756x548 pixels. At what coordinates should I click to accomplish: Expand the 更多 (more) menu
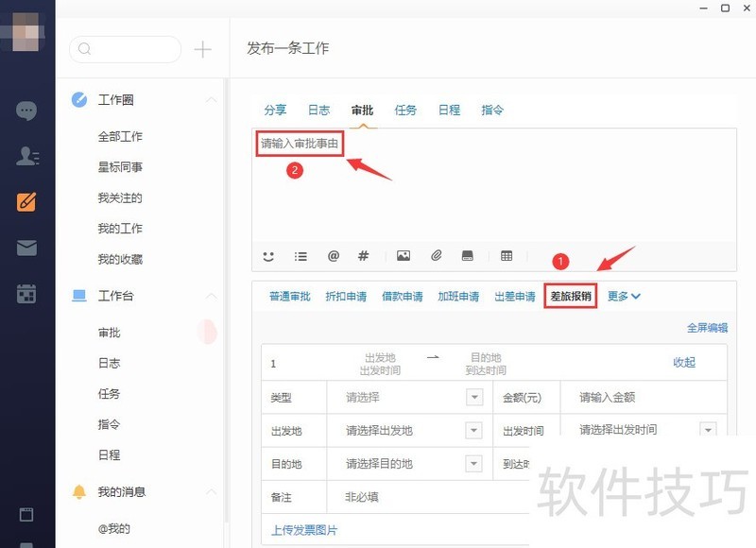pos(625,296)
